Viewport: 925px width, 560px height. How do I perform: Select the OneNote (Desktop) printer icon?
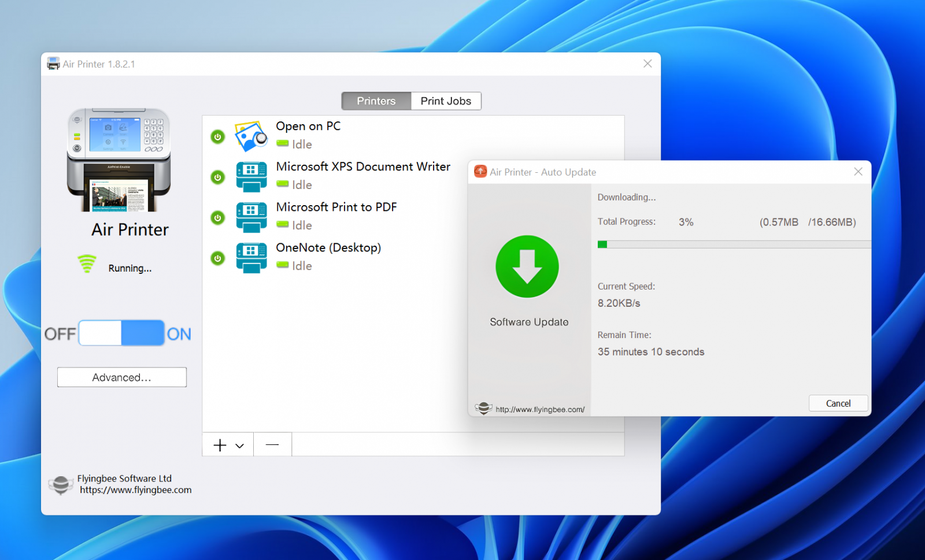click(251, 258)
